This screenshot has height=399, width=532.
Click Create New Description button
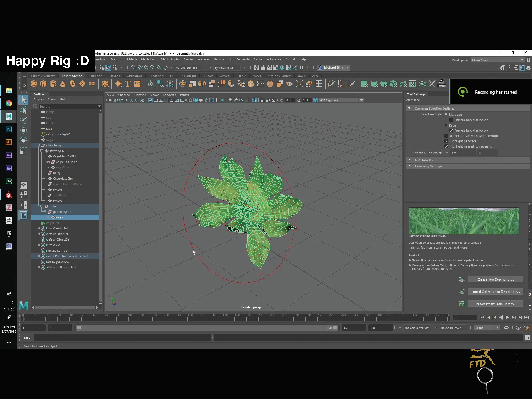click(495, 279)
